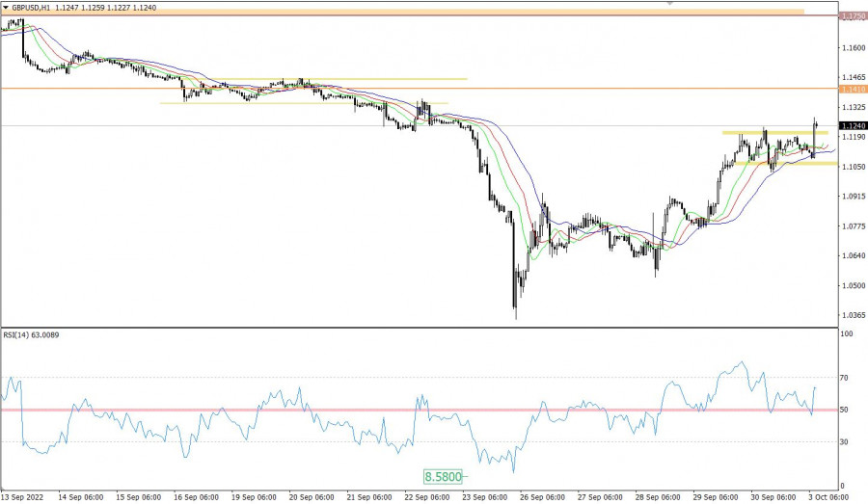Image resolution: width=868 pixels, height=504 pixels.
Task: Select the 1.1750 price level tag
Action: pyautogui.click(x=853, y=16)
